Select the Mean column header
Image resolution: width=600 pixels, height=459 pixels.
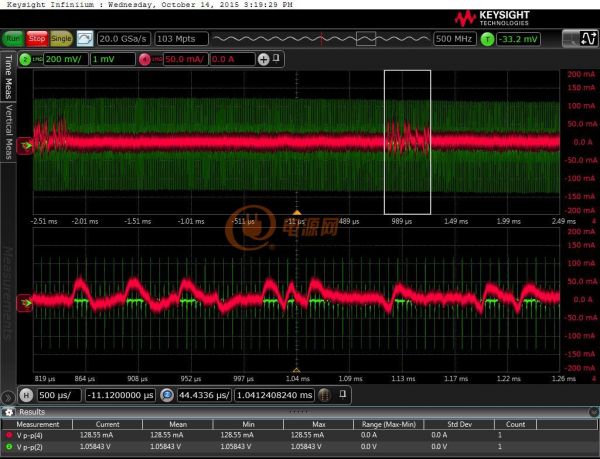pyautogui.click(x=178, y=424)
